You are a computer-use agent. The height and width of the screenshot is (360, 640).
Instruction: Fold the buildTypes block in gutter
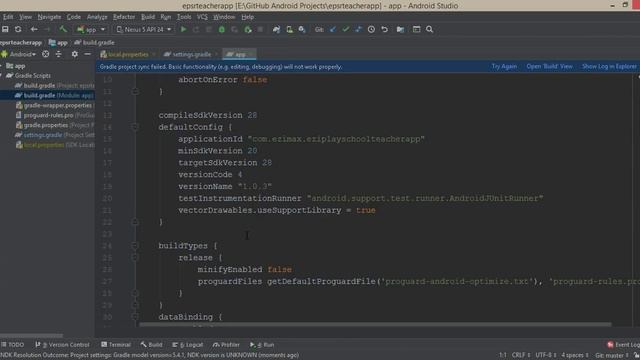click(x=135, y=246)
